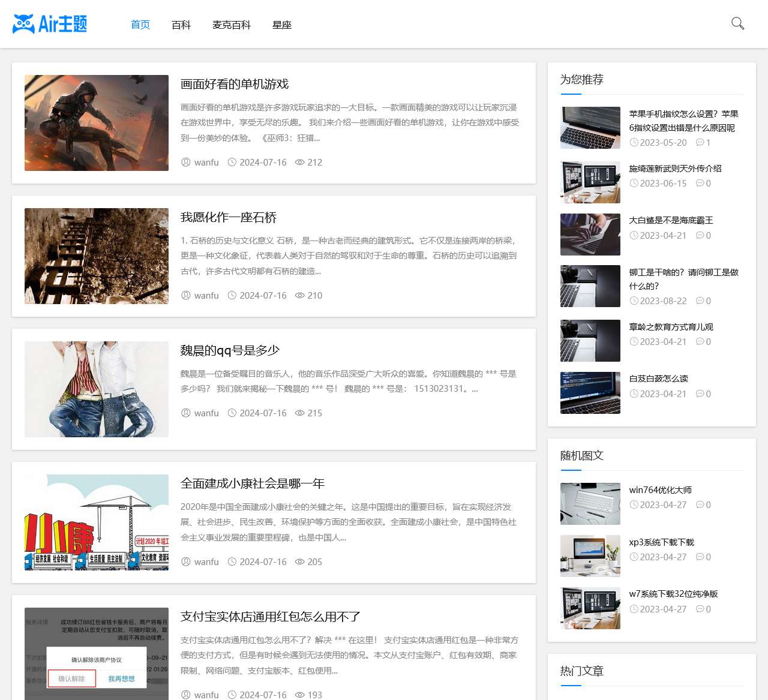
Task: Open sidebar link 章龄之教育方式育儿观
Action: click(671, 327)
